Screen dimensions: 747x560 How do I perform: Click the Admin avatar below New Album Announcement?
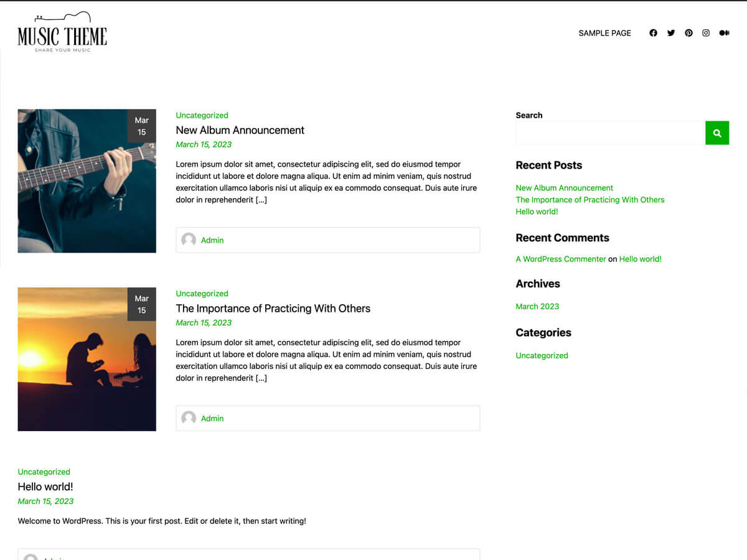pos(189,240)
